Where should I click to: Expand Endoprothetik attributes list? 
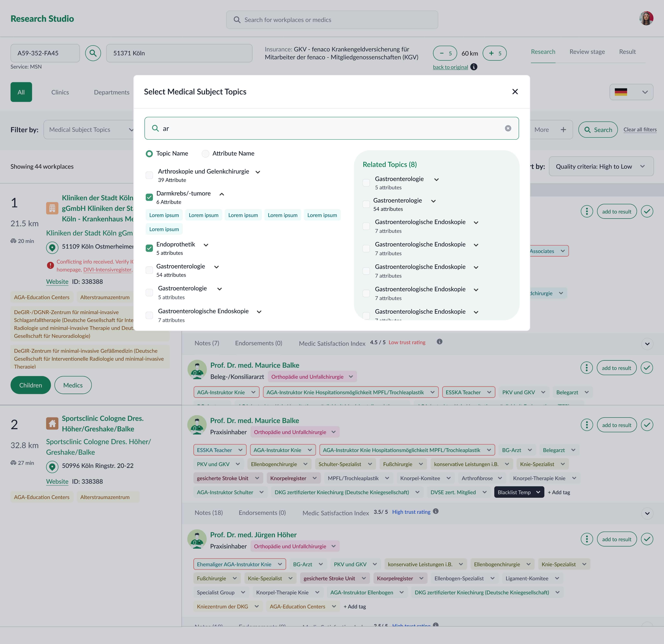(206, 245)
